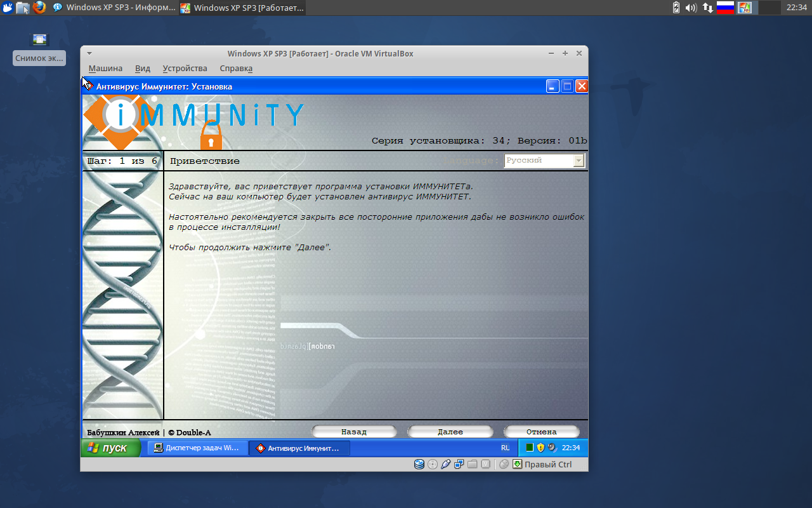Switch to Windows XP SP3 - Информ... browser window task

114,8
